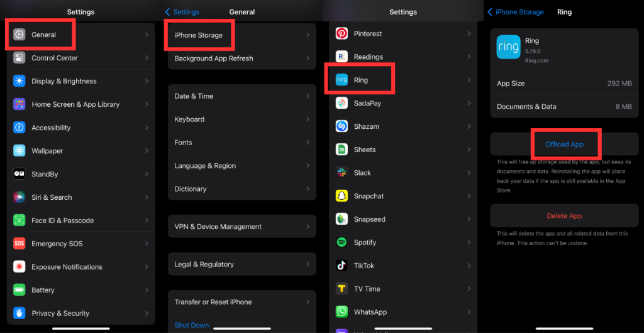Tap the Control Center icon

[x=19, y=58]
